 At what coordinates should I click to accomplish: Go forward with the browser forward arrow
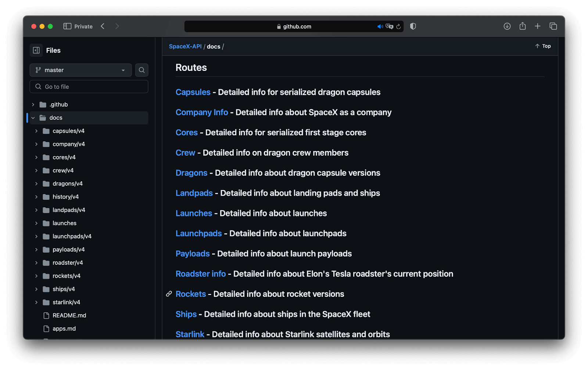pyautogui.click(x=117, y=26)
